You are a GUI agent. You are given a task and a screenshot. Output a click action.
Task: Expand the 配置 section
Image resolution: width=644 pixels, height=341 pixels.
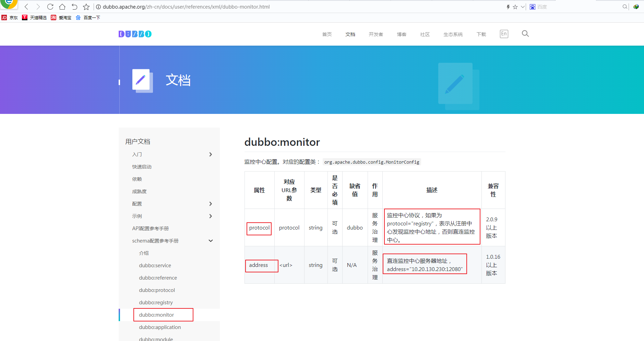coord(211,203)
